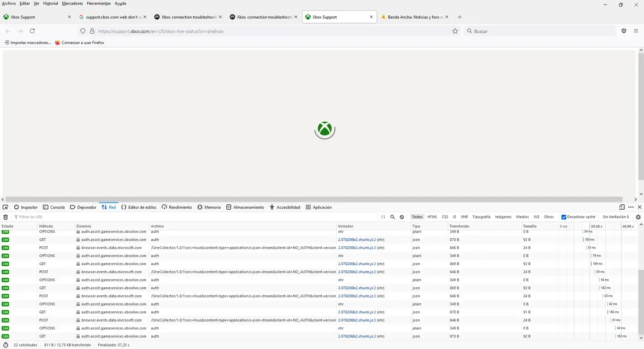Image resolution: width=644 pixels, height=349 pixels.
Task: Open Sin limitación throttling dropdown
Action: click(x=616, y=217)
